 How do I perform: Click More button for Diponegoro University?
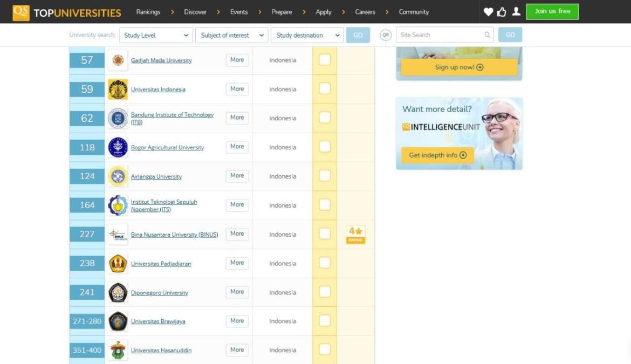pos(237,292)
